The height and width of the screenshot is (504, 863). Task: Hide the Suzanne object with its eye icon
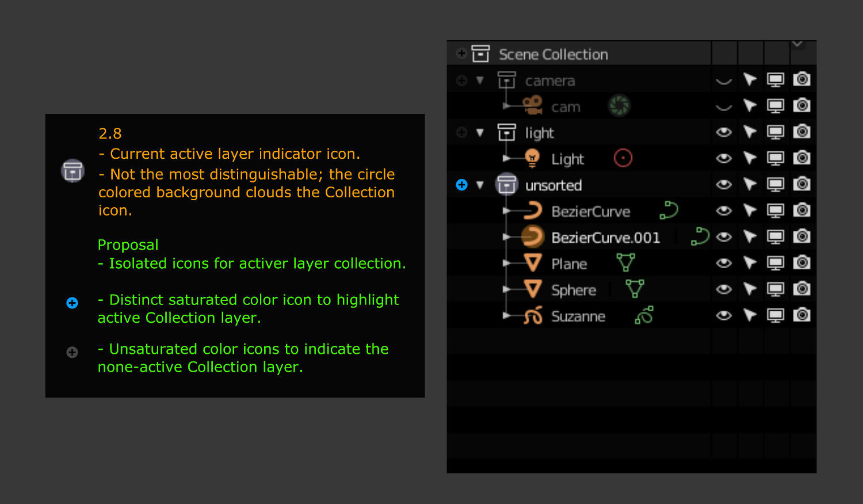tap(724, 315)
